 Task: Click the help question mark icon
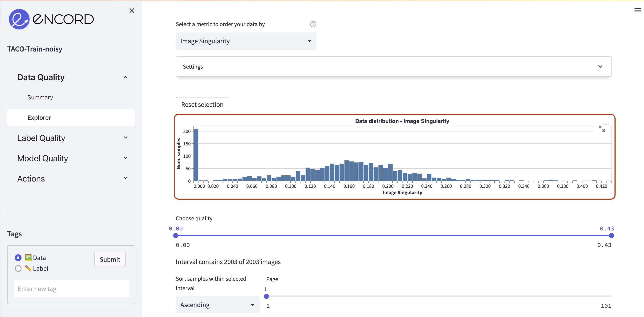(x=313, y=24)
